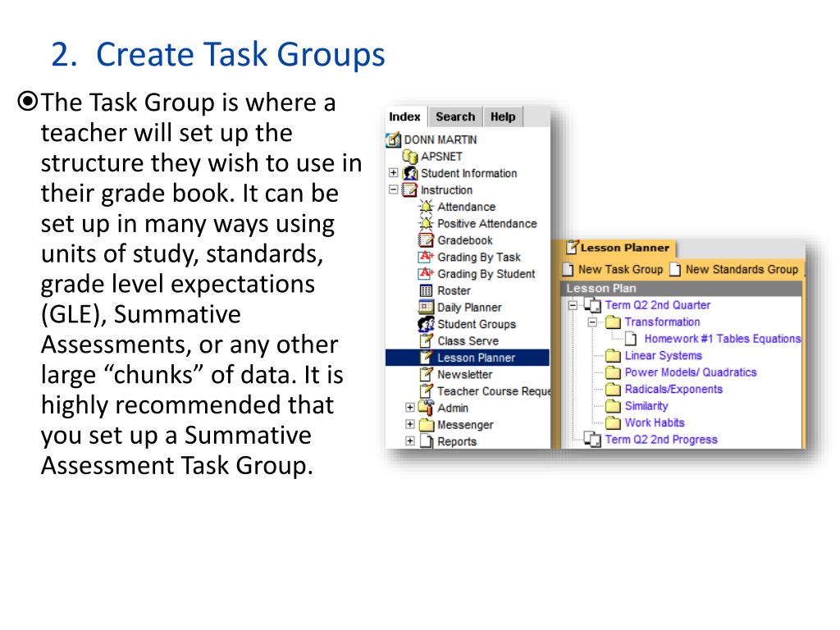Open the Help tab
The height and width of the screenshot is (630, 840).
[x=503, y=116]
